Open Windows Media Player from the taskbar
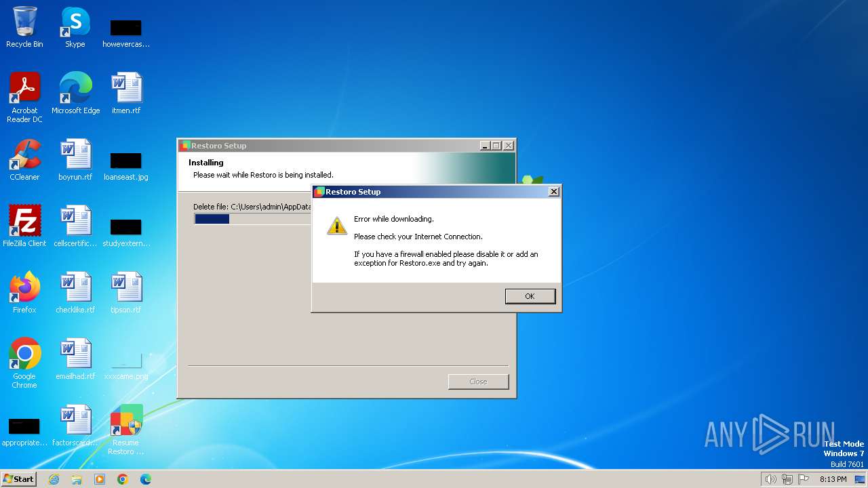Image resolution: width=868 pixels, height=488 pixels. pyautogui.click(x=100, y=479)
